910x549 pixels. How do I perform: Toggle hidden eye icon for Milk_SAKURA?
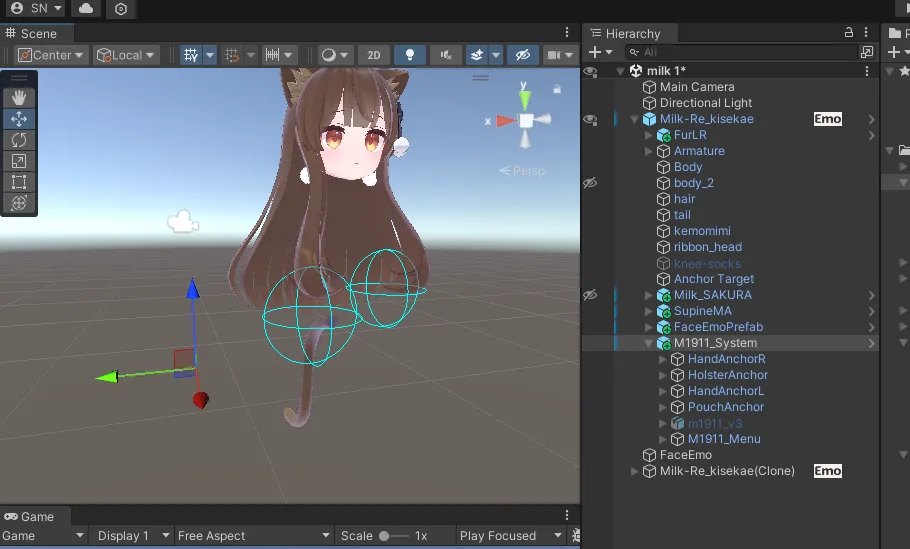point(590,295)
